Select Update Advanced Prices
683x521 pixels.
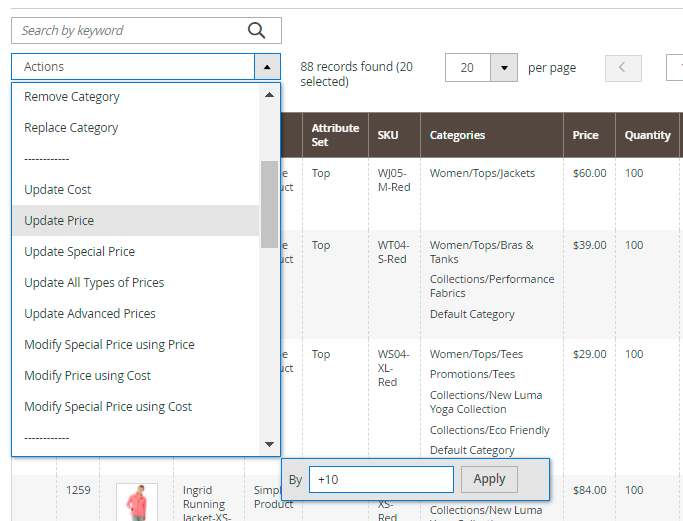tap(90, 314)
